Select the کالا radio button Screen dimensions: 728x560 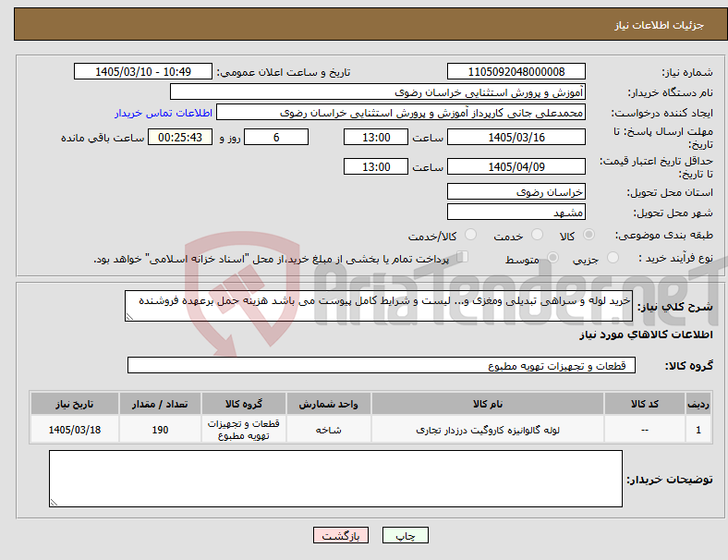(588, 235)
